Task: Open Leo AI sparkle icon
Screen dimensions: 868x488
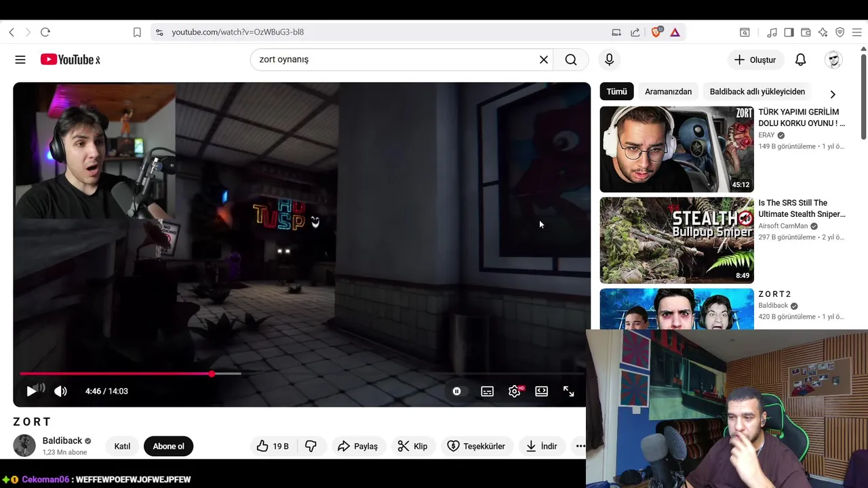Action: coord(823,32)
